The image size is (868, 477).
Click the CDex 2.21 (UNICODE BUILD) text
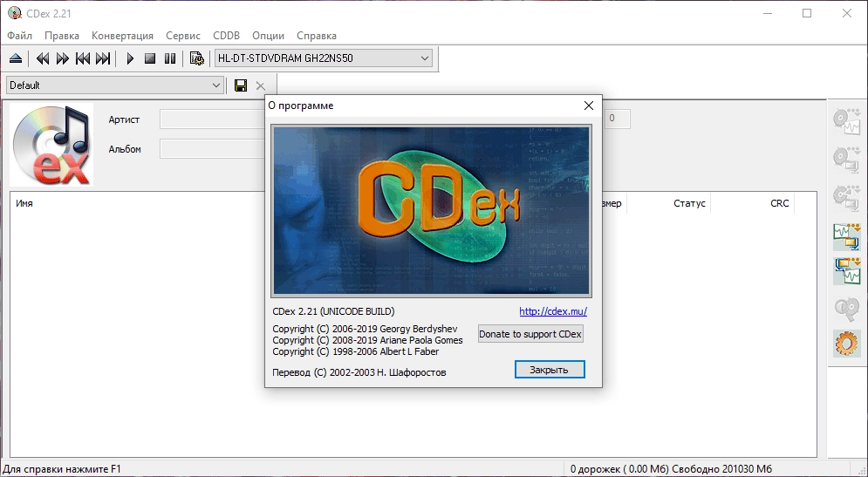click(333, 311)
